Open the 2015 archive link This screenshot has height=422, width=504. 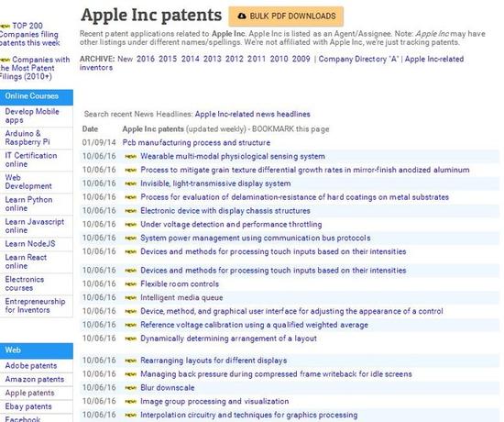168,59
